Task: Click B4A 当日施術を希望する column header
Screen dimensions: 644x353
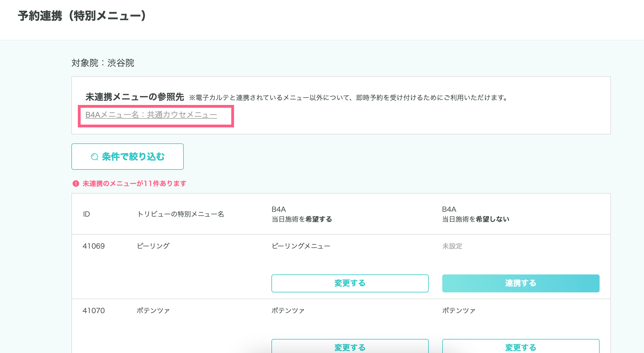Action: (301, 214)
